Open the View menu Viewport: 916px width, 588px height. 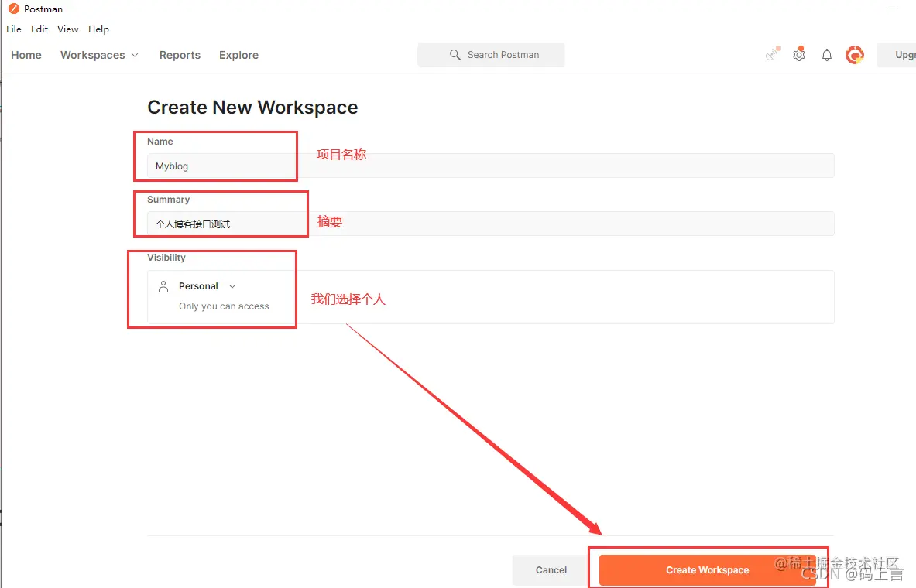[x=68, y=29]
